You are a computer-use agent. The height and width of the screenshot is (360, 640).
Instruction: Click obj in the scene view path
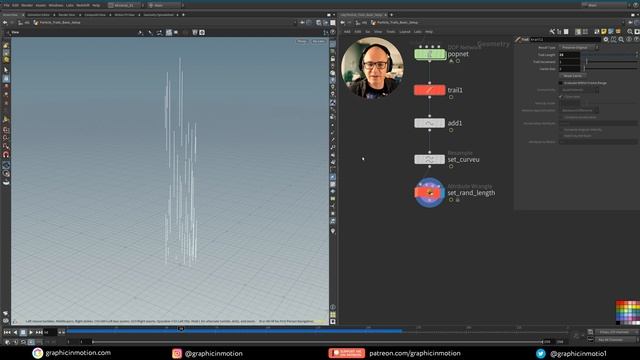(27, 22)
